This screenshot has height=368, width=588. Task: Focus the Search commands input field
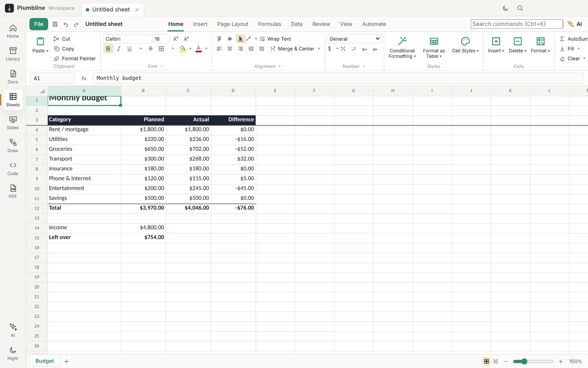coord(517,24)
